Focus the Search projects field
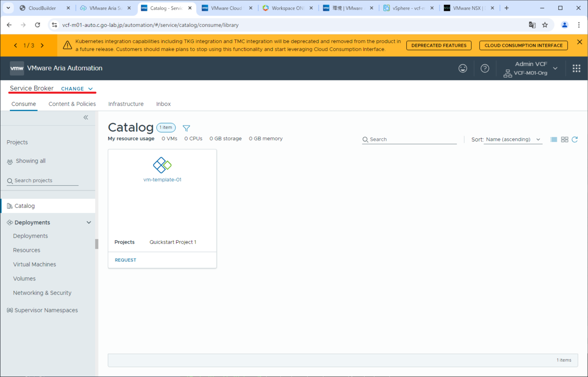Image resolution: width=588 pixels, height=377 pixels. 43,180
